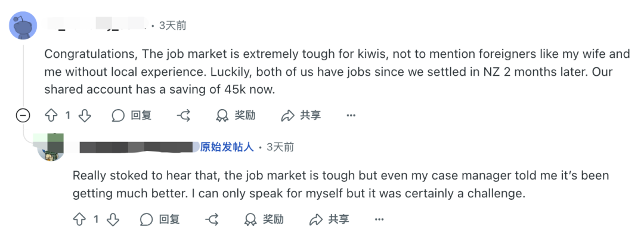Screen dimensions: 644x232
Task: Click the 3天前 timestamp on the reply
Action: (x=280, y=147)
